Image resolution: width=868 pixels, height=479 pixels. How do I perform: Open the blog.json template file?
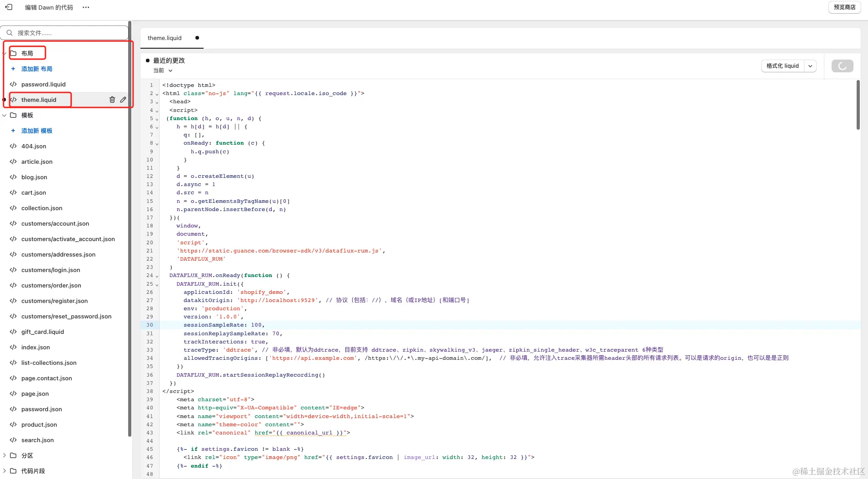[x=34, y=177]
